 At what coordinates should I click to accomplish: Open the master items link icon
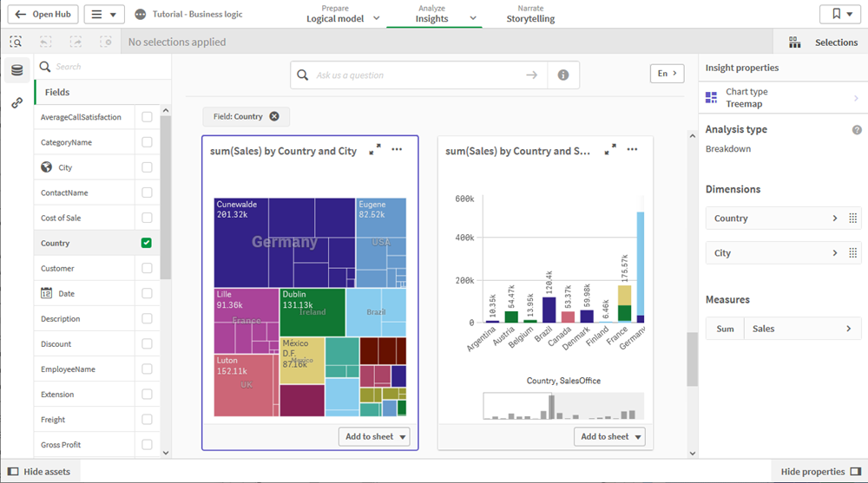point(16,102)
